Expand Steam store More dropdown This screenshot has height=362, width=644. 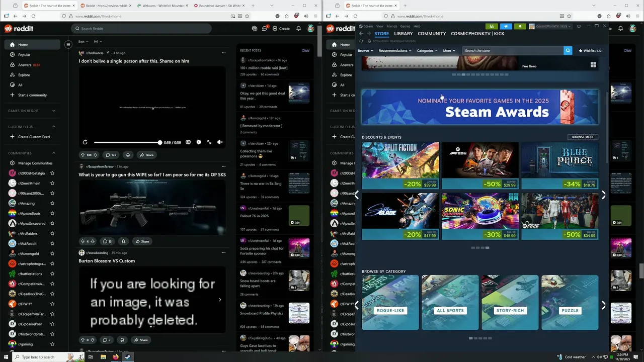pyautogui.click(x=449, y=51)
